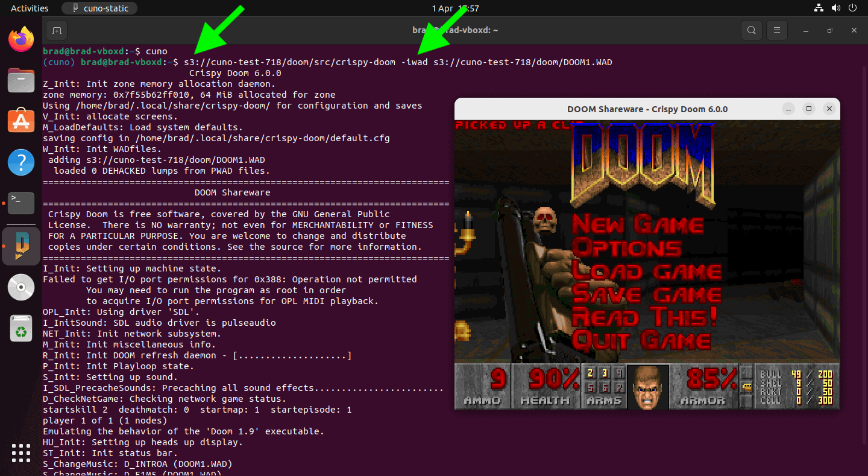Click the network icon in the top bar

pyautogui.click(x=818, y=8)
